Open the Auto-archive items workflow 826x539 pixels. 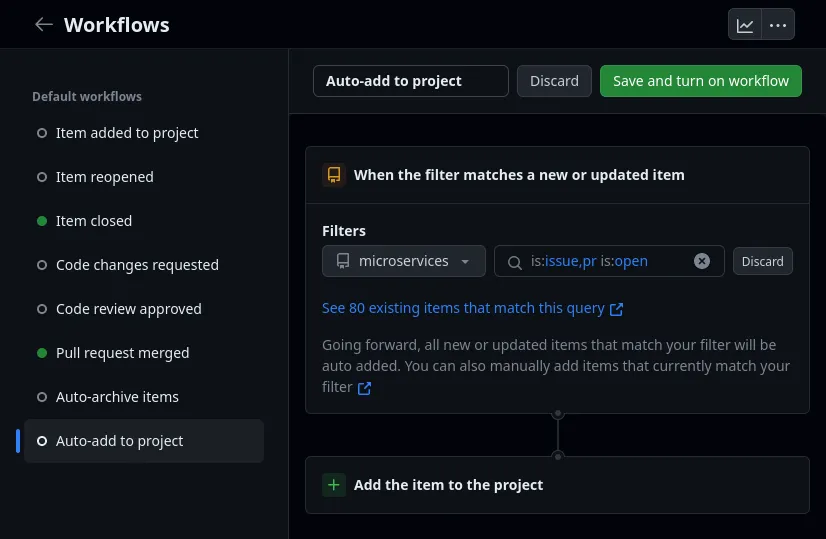pyautogui.click(x=117, y=397)
